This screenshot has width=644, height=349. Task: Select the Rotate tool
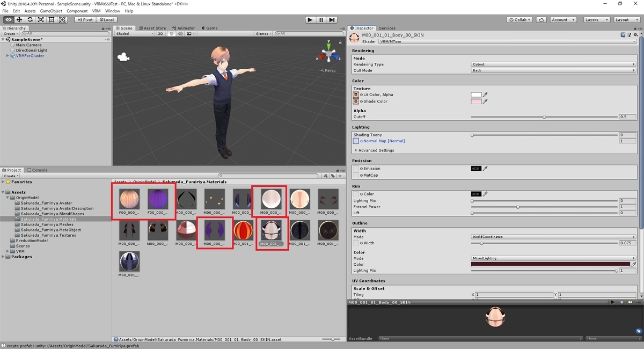point(30,20)
